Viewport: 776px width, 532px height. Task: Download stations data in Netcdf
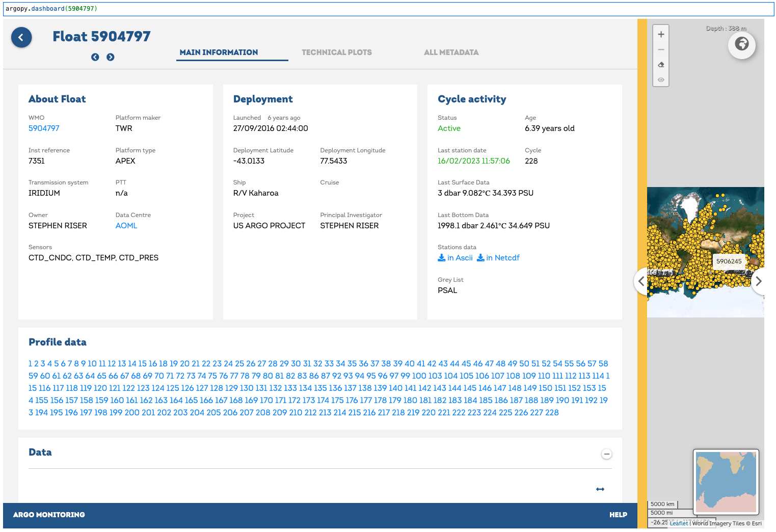pos(498,258)
